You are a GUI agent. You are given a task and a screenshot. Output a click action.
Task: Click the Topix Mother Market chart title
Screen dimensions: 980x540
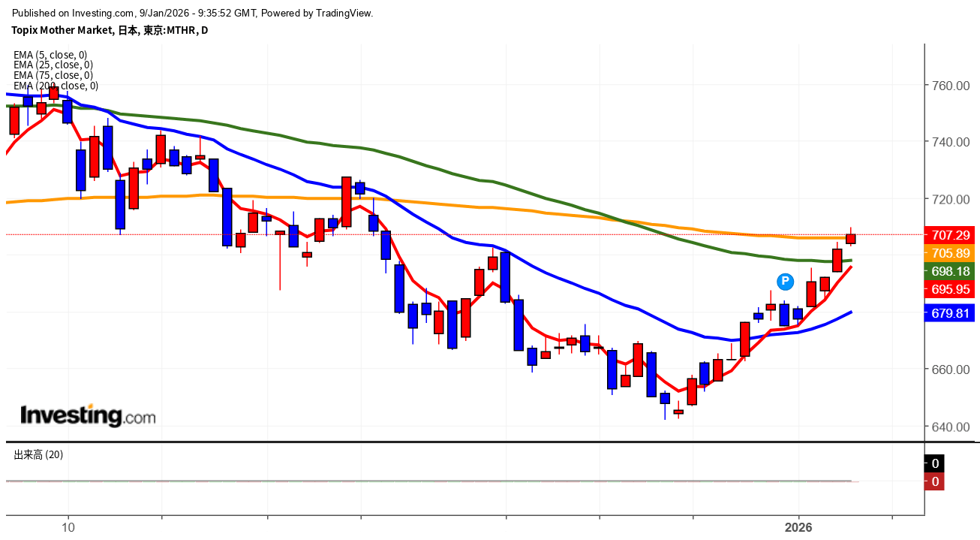coord(110,30)
